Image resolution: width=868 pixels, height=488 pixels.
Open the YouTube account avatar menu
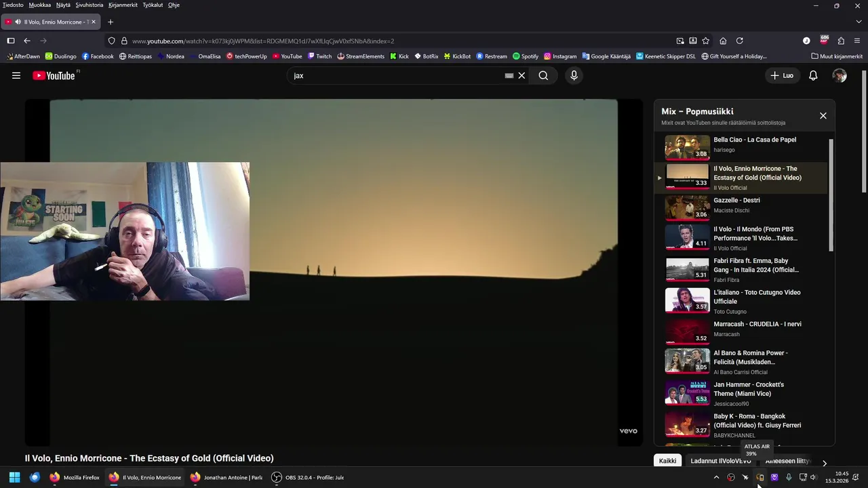pyautogui.click(x=840, y=75)
